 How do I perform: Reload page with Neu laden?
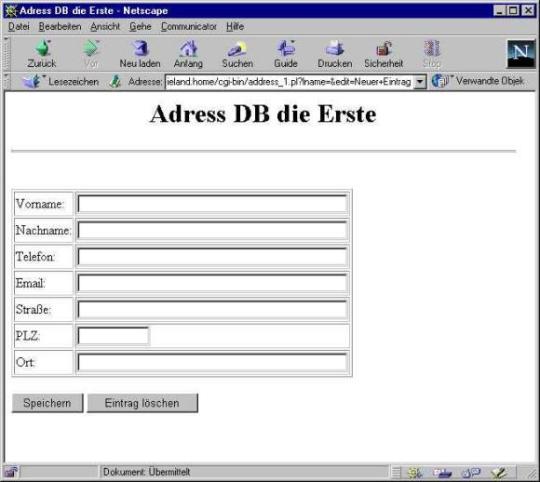[x=140, y=54]
